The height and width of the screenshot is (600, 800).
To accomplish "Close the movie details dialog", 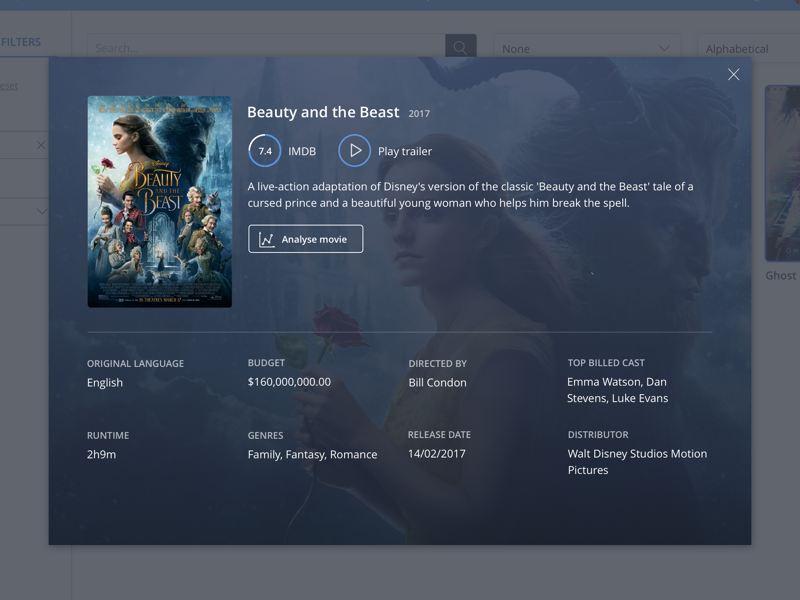I will point(733,74).
